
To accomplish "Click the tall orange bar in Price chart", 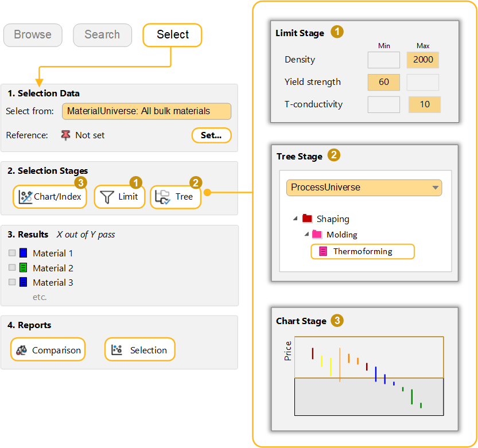I will click(x=340, y=364).
